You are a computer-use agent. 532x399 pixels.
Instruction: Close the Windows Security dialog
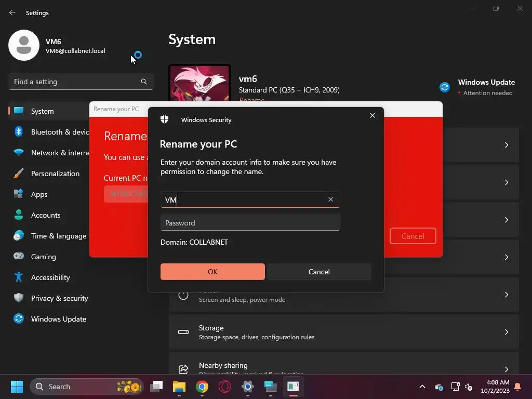[372, 115]
